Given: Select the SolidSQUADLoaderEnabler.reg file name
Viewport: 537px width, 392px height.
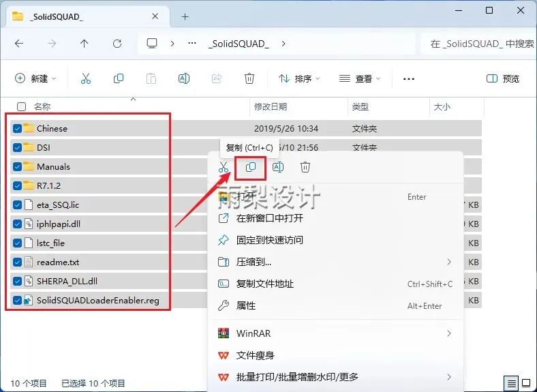Looking at the screenshot, I should tap(98, 301).
